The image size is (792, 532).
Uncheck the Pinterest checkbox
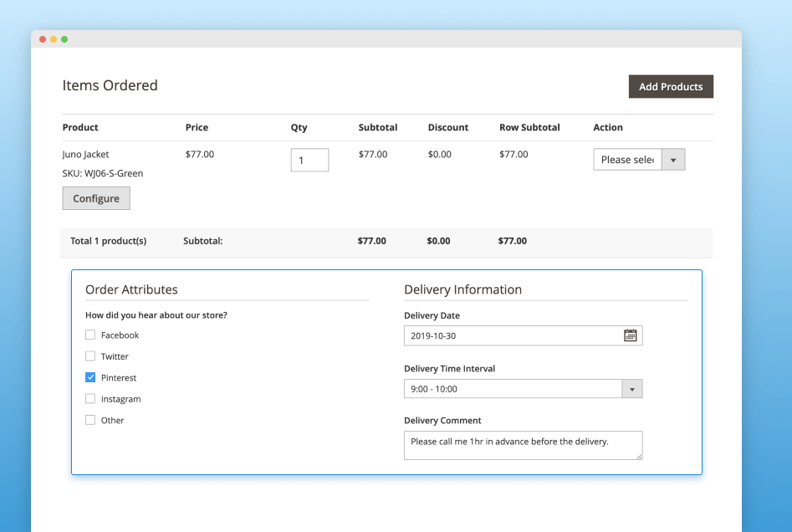coord(90,377)
